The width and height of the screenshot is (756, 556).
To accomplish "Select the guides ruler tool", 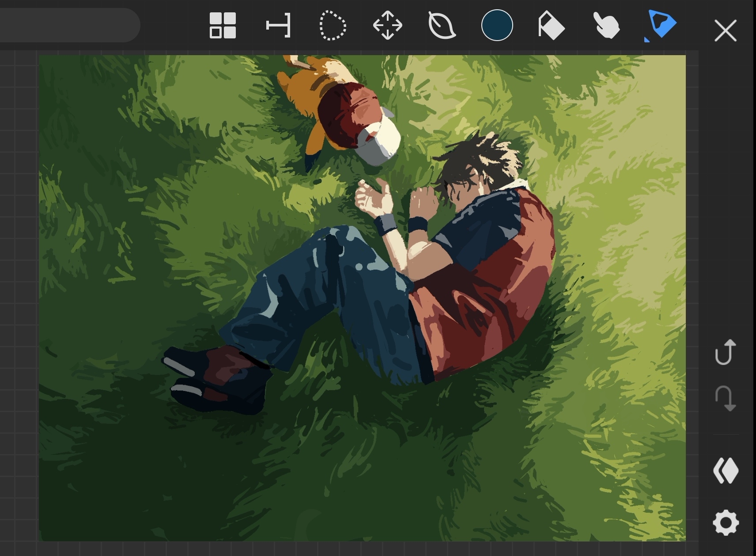I will click(278, 26).
